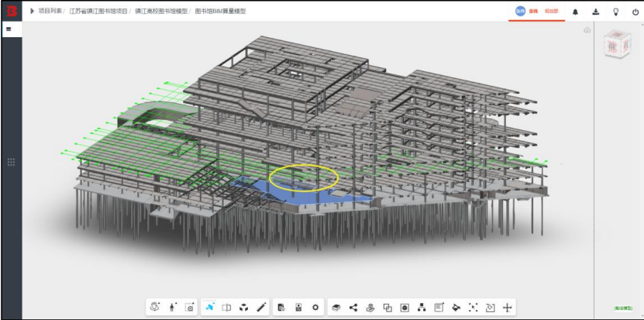Click the blue user avatar

[520, 11]
